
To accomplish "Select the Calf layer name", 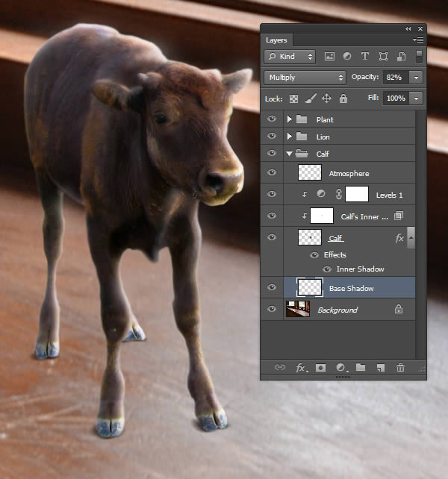I will tap(336, 238).
